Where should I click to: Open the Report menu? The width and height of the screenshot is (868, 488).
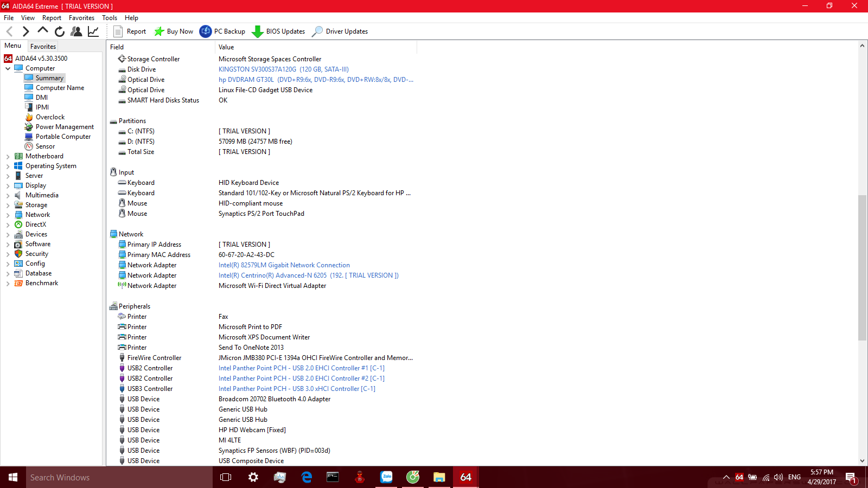(52, 18)
